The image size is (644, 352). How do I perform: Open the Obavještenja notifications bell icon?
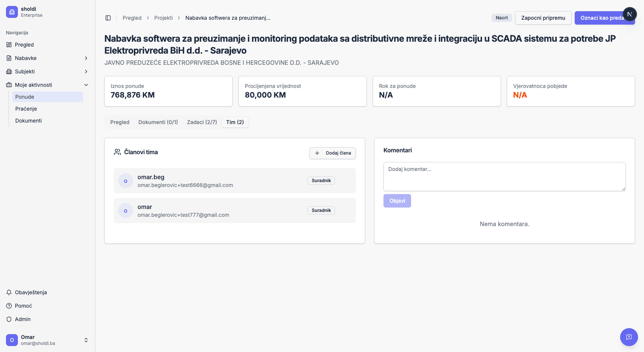click(x=9, y=292)
